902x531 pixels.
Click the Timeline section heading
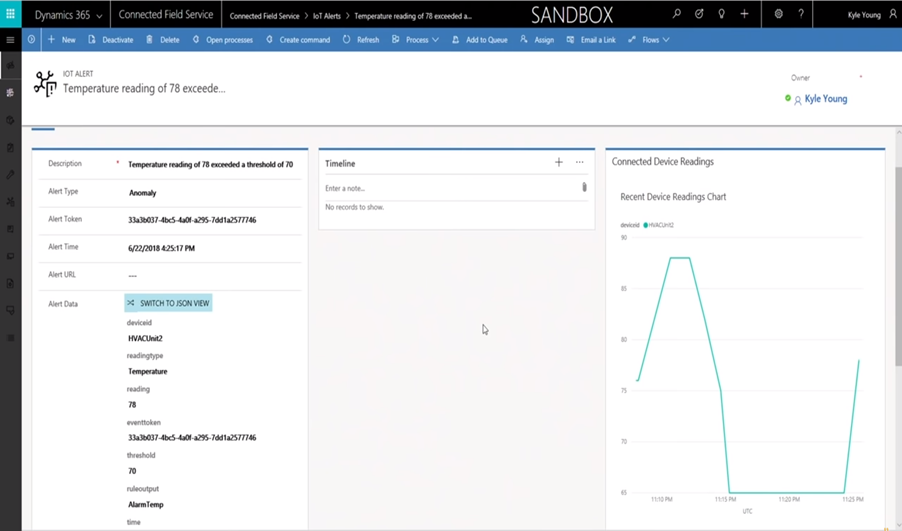pyautogui.click(x=340, y=163)
